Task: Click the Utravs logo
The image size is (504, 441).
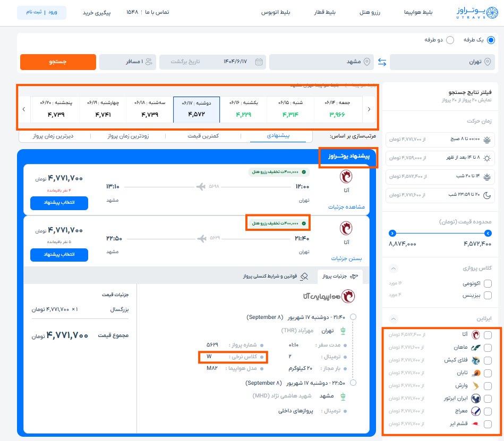Action: [477, 13]
